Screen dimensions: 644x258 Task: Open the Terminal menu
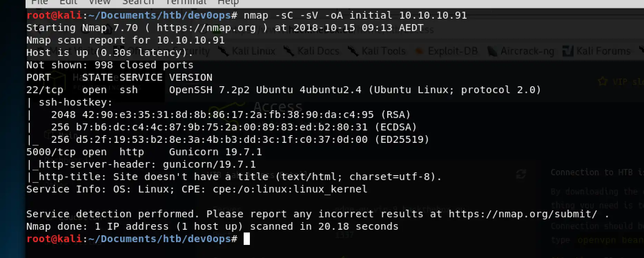point(186,2)
